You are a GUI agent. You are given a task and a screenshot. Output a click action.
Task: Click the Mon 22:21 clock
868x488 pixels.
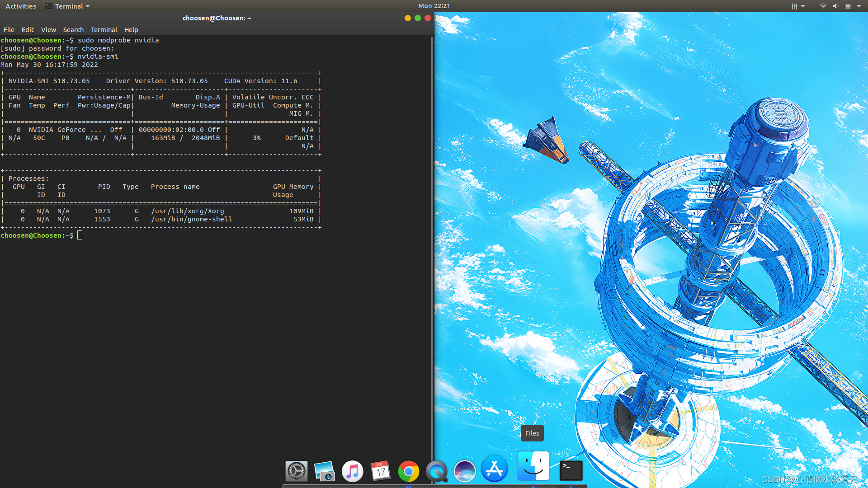click(434, 6)
